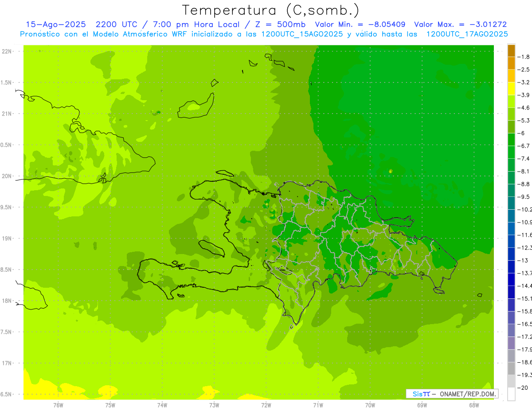Click the "-8.8" colorbar label
The height and width of the screenshot is (411, 532).
[x=524, y=184]
